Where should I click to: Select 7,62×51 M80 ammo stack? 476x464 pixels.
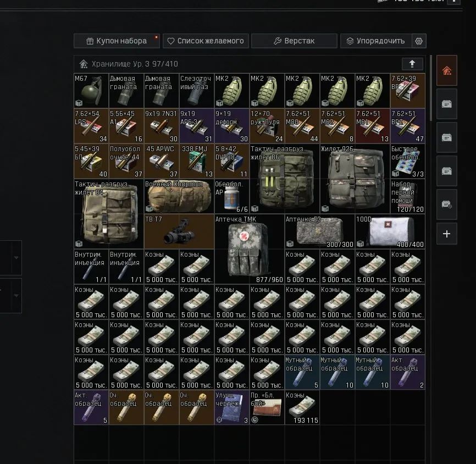pos(302,126)
